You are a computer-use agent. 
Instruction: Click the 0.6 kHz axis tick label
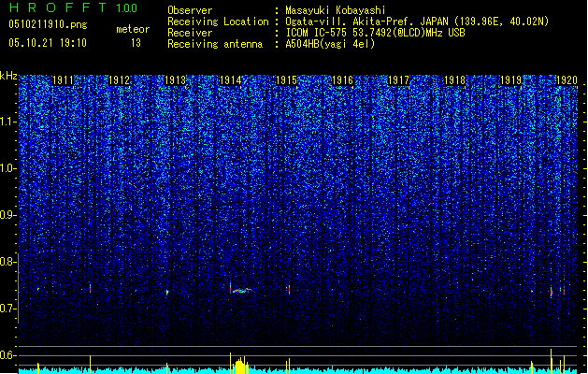[x=8, y=355]
